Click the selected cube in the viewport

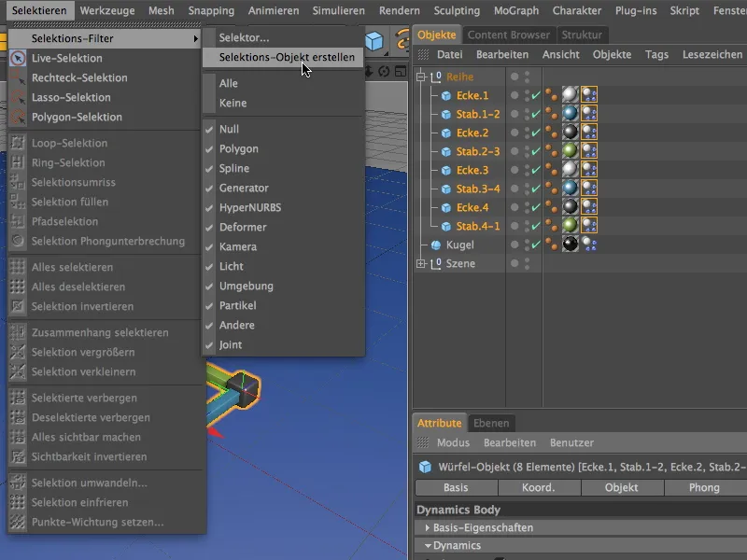coord(244,389)
